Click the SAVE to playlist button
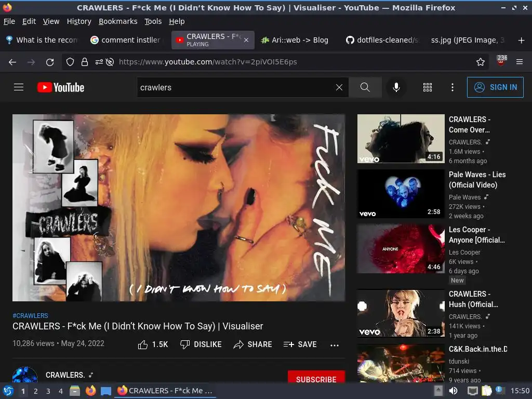532x399 pixels. (x=300, y=344)
